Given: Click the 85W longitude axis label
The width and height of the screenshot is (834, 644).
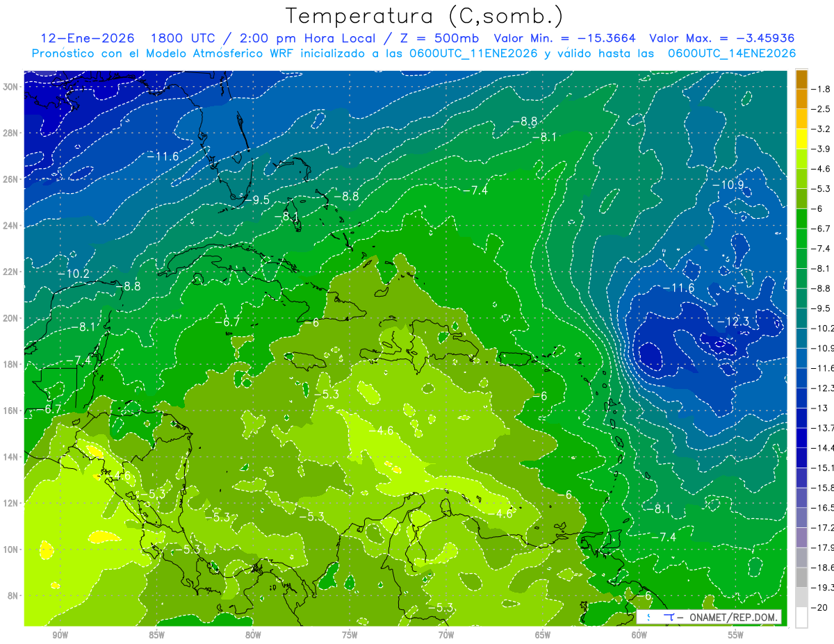Looking at the screenshot, I should (156, 635).
